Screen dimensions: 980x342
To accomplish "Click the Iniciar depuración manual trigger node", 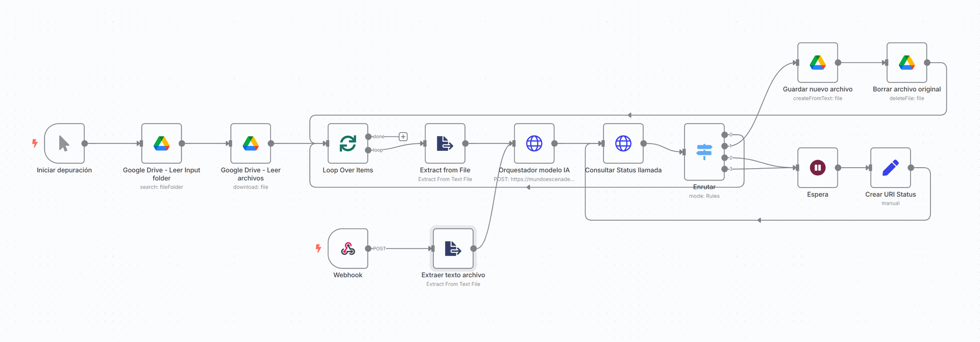I will point(64,144).
